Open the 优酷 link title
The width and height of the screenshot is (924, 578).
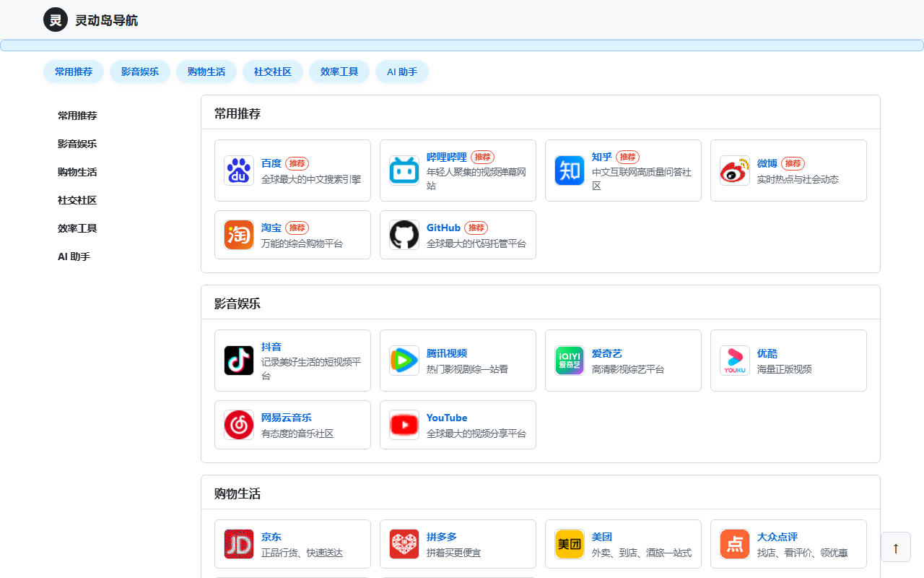pyautogui.click(x=767, y=353)
